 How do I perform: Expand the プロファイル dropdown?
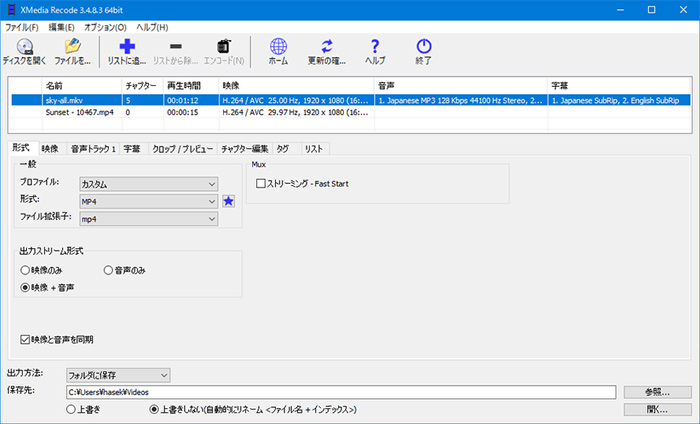tap(149, 184)
